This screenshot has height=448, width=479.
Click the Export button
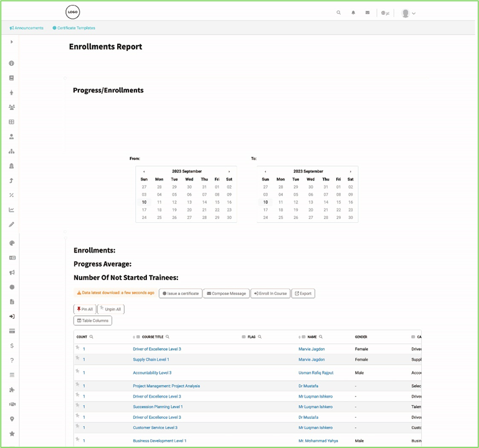pos(303,293)
